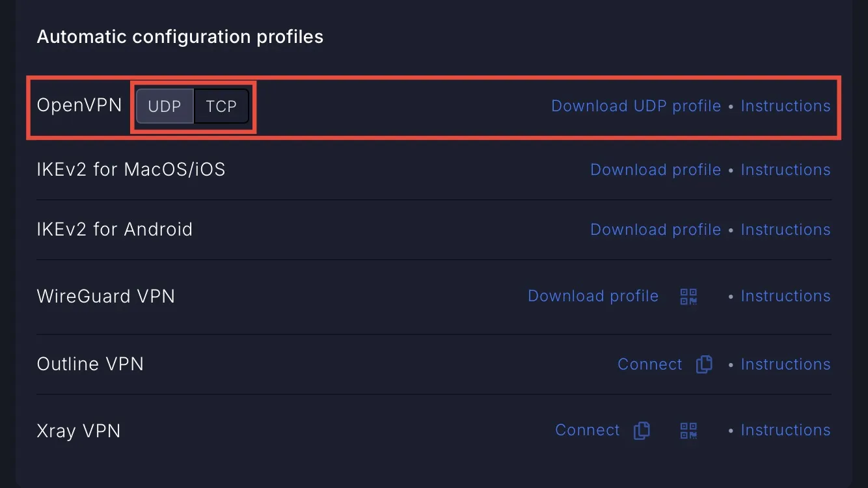Open Outline VPN instructions
The image size is (868, 488).
pyautogui.click(x=785, y=364)
